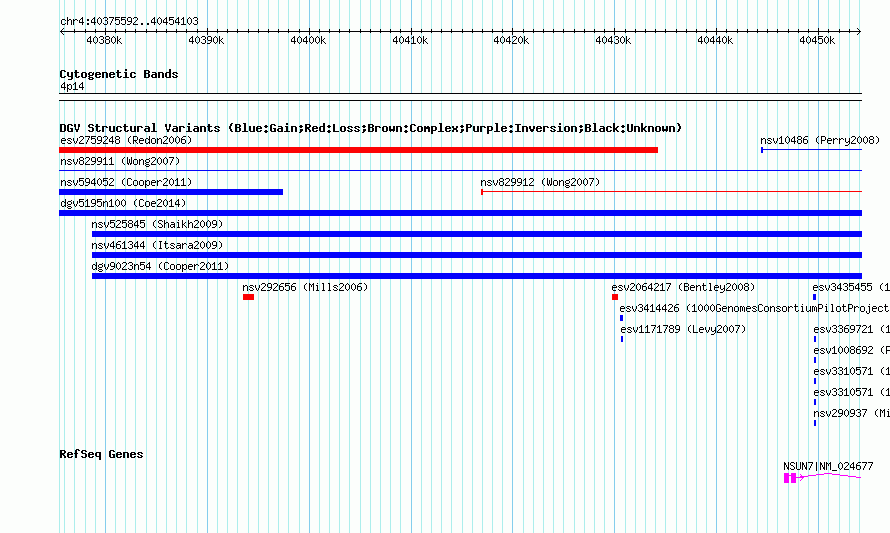Click the thin red nsv829912 variant line
The image size is (890, 533).
click(671, 192)
